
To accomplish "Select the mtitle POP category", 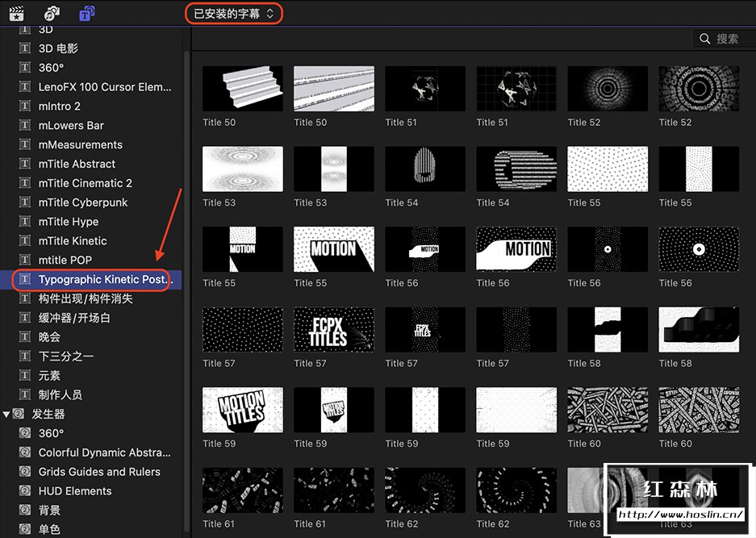I will (x=92, y=261).
